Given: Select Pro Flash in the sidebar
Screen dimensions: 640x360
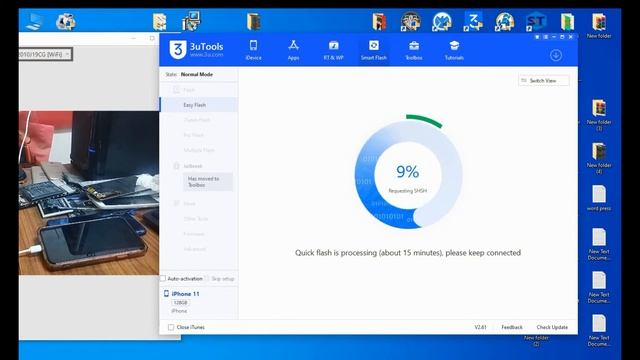Looking at the screenshot, I should pyautogui.click(x=194, y=135).
